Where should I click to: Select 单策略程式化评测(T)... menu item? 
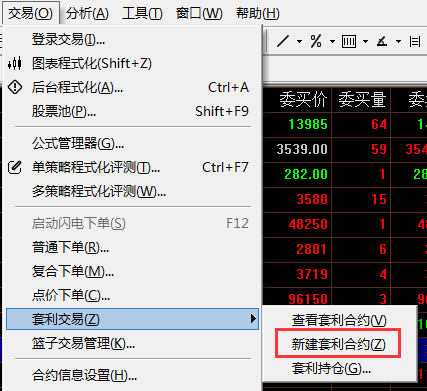[x=132, y=167]
